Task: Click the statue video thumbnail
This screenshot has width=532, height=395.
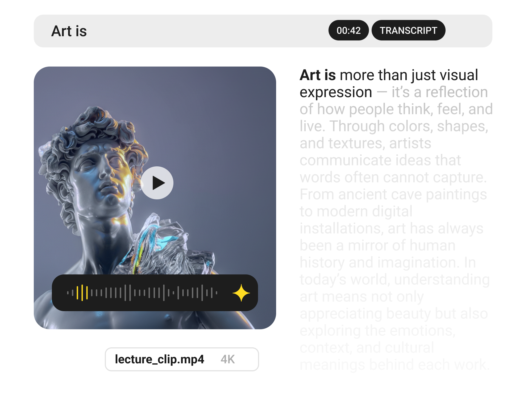Action: (155, 198)
